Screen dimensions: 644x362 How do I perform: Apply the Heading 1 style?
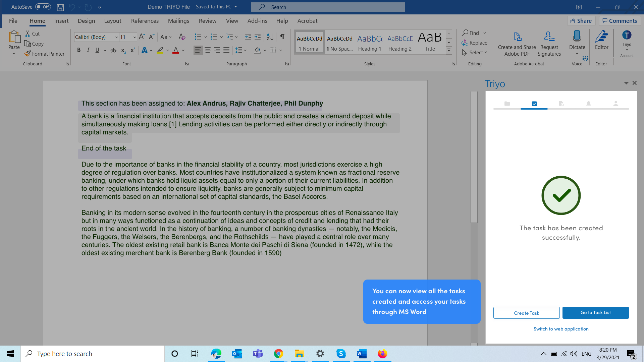click(370, 42)
